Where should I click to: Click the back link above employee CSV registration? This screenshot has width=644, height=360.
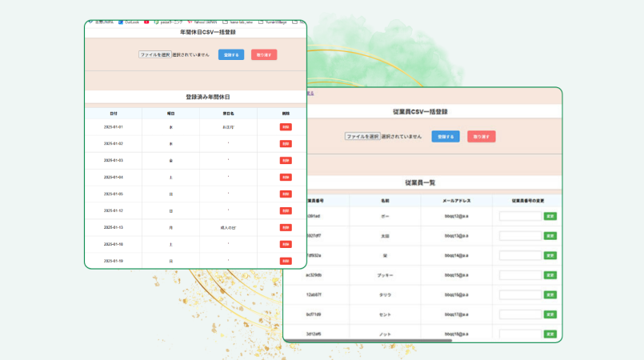(309, 94)
